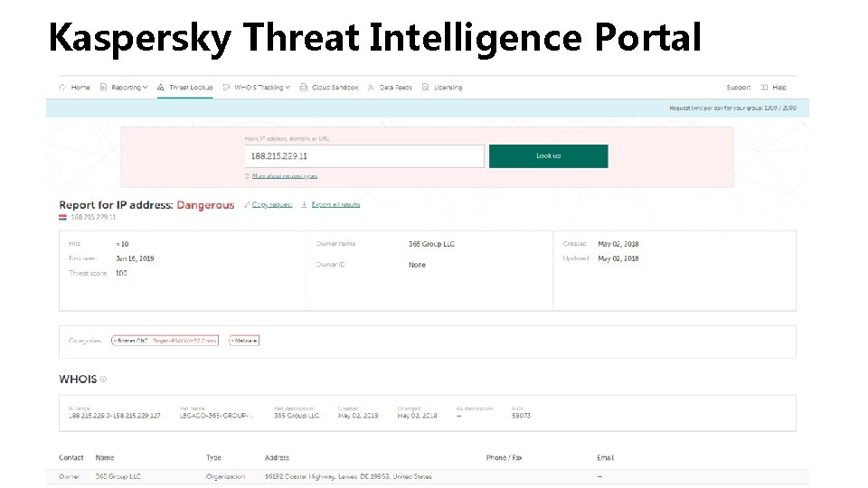Image resolution: width=868 pixels, height=488 pixels.
Task: Click the 'Address' column header
Action: tap(277, 457)
